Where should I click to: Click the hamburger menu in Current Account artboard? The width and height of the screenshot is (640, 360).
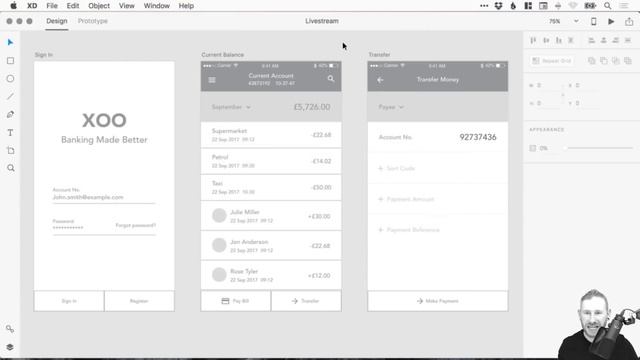click(x=212, y=80)
